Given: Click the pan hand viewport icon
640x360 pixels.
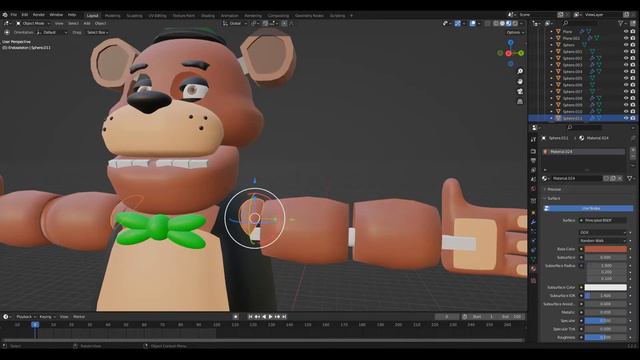Looking at the screenshot, I should coord(520,81).
